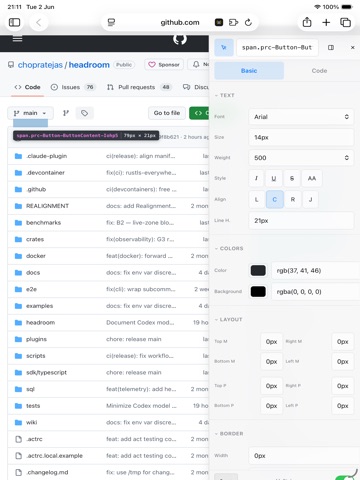Open GitHub hamburger menu
The image size is (360, 480).
click(17, 39)
